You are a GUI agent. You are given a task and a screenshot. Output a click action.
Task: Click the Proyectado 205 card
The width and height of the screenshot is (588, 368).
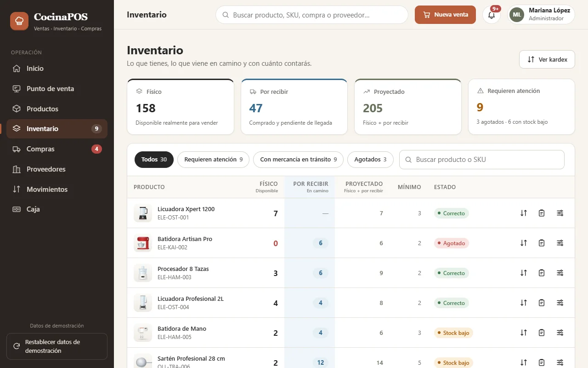tap(408, 107)
